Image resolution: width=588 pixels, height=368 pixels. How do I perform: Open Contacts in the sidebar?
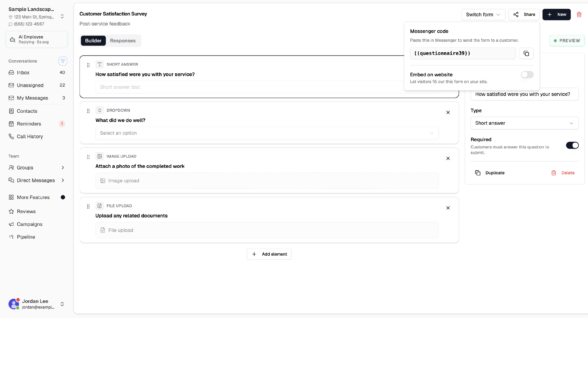click(37, 111)
